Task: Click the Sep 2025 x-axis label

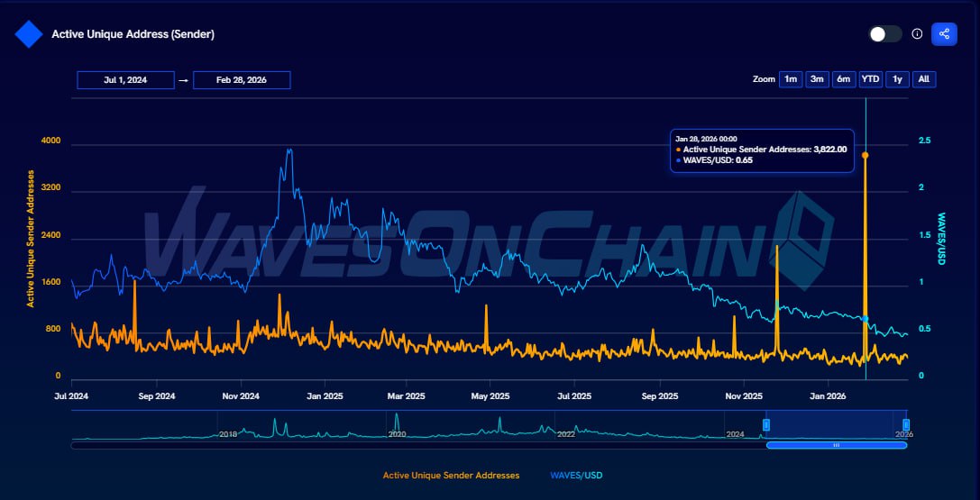Action: pyautogui.click(x=659, y=396)
